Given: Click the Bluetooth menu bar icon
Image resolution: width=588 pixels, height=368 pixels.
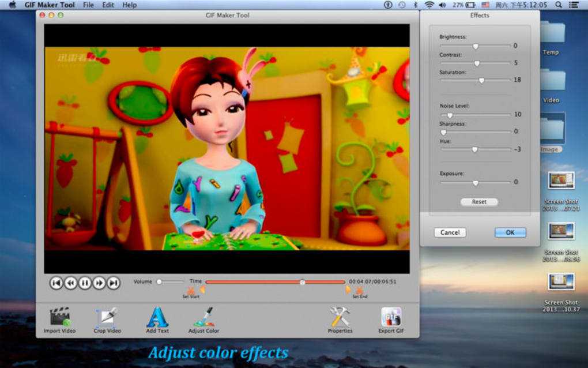Looking at the screenshot, I should (416, 5).
